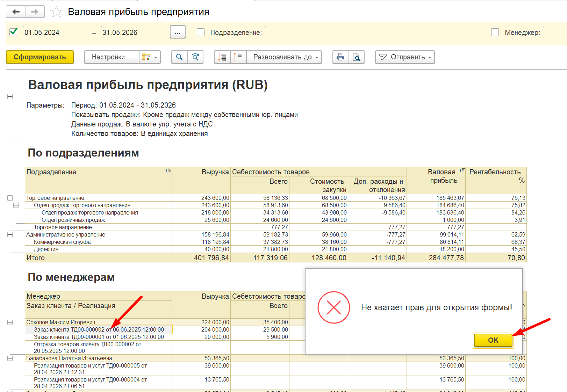Collapse Отдел продаж торгового направления subgroup
This screenshot has width=567, height=392.
point(16,205)
